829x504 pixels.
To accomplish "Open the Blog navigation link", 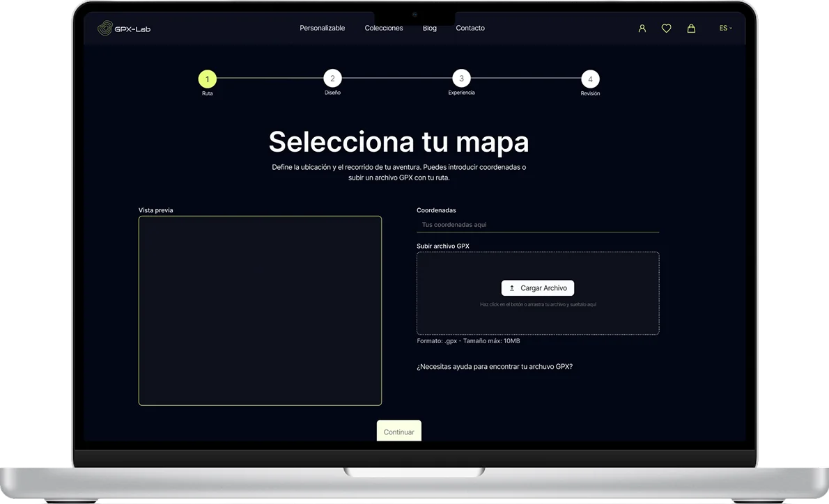I will pos(430,28).
